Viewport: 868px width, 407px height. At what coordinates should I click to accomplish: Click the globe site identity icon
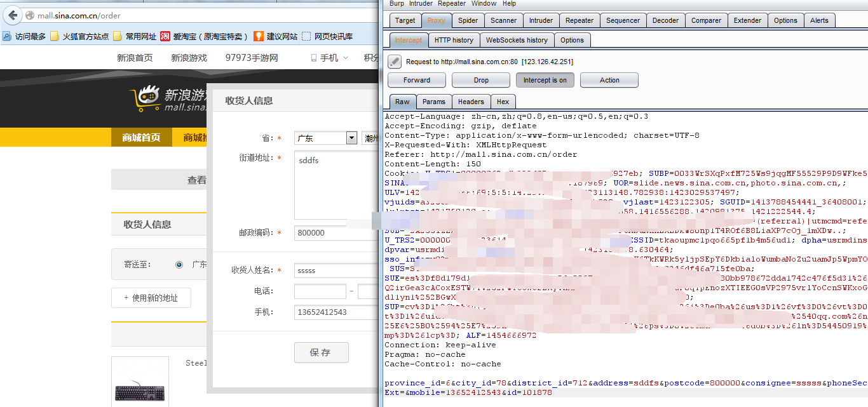29,15
